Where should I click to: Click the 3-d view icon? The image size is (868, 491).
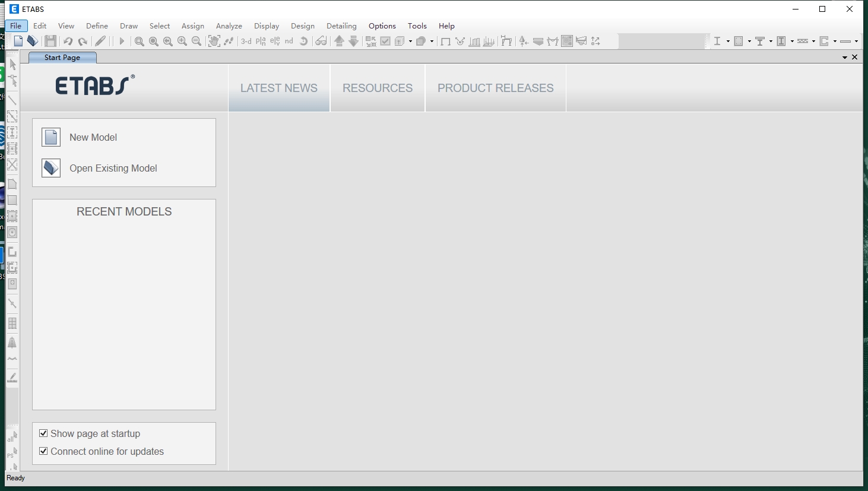[246, 41]
